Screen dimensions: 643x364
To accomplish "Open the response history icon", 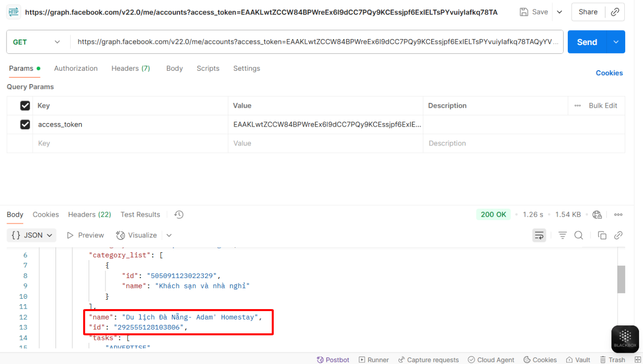I will click(x=179, y=215).
